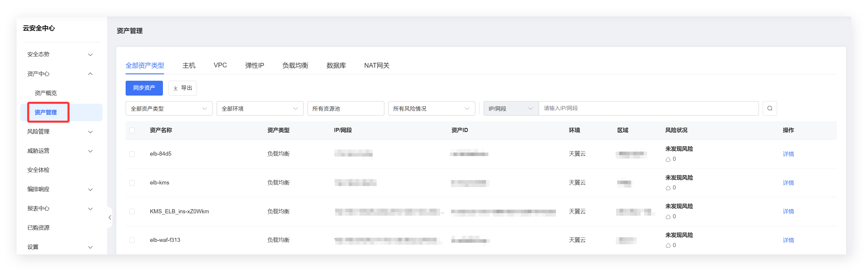
Task: Open the 全部环境 filter dropdown
Action: pyautogui.click(x=260, y=108)
